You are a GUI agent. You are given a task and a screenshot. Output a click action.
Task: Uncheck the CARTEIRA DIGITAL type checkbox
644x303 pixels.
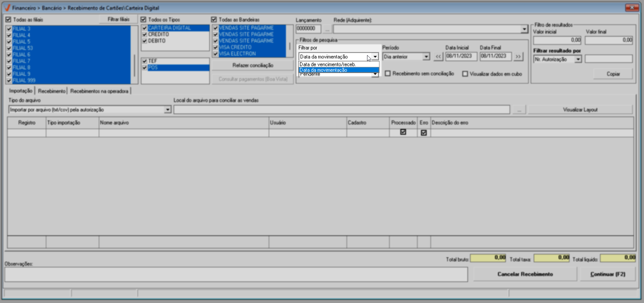145,28
